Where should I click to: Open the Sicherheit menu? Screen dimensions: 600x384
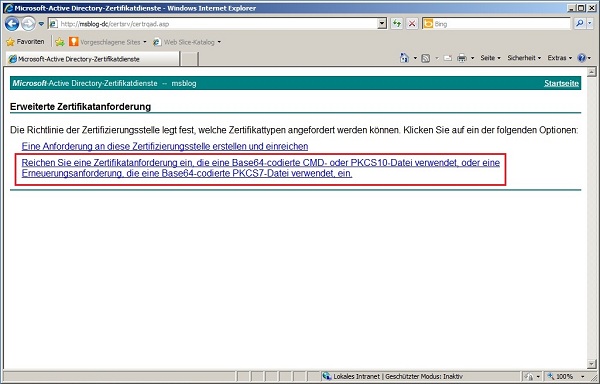pos(524,58)
